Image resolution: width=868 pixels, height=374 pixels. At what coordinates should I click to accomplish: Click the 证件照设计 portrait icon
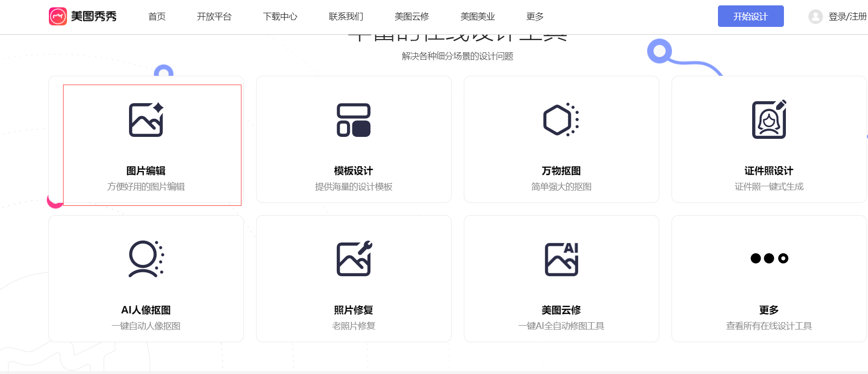(x=769, y=119)
